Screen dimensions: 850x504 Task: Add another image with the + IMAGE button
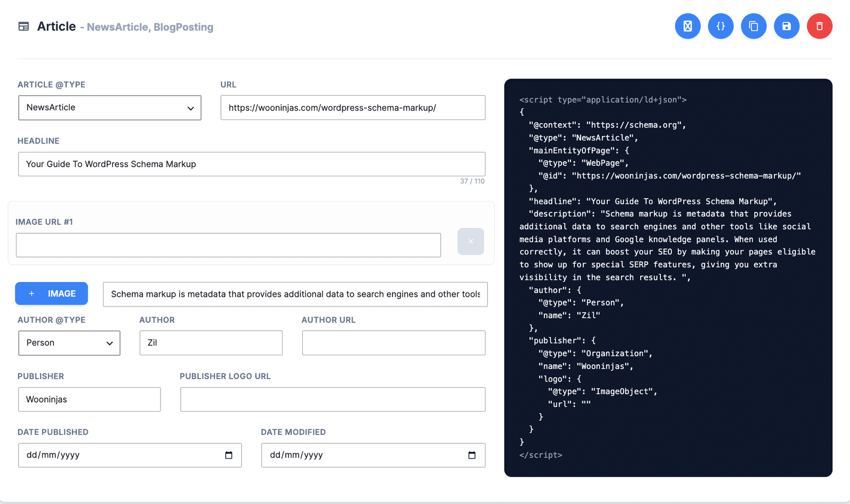pyautogui.click(x=52, y=294)
